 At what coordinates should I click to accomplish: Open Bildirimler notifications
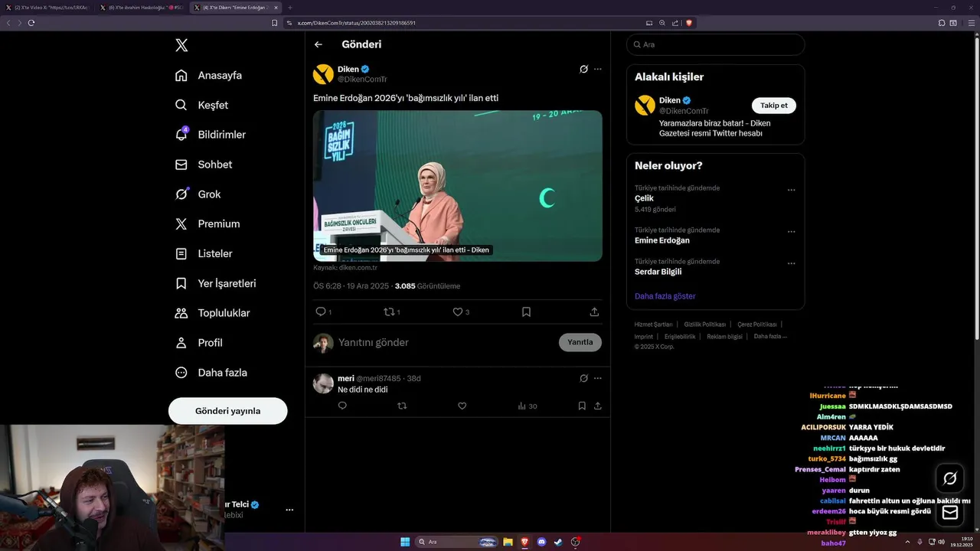click(211, 135)
